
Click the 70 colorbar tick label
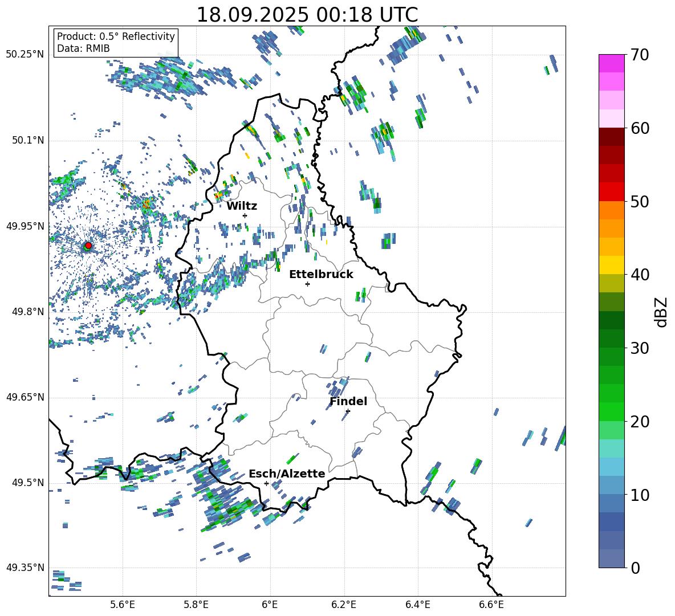[x=640, y=55]
